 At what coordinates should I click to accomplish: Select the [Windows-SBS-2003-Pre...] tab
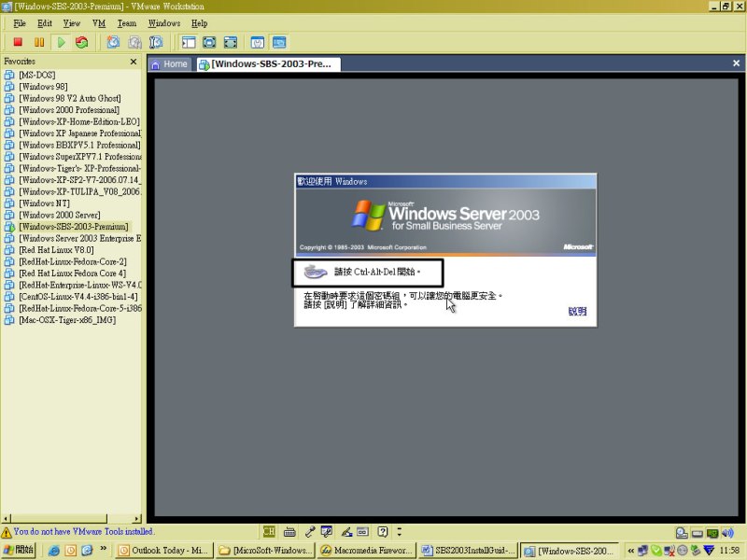(268, 64)
